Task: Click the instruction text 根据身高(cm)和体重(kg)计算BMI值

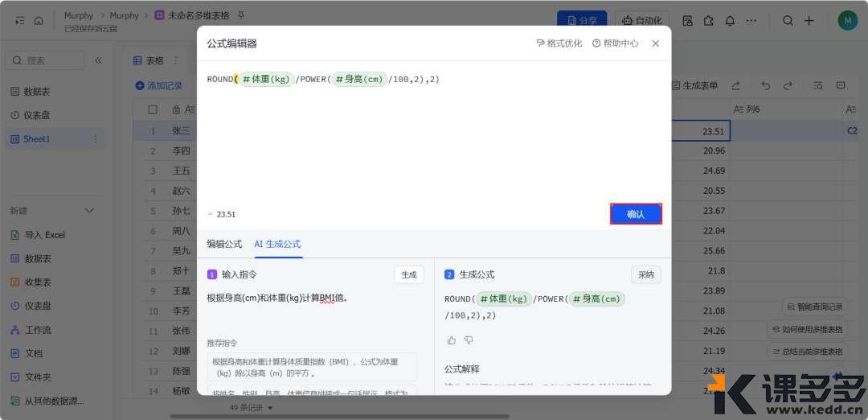Action: (277, 298)
